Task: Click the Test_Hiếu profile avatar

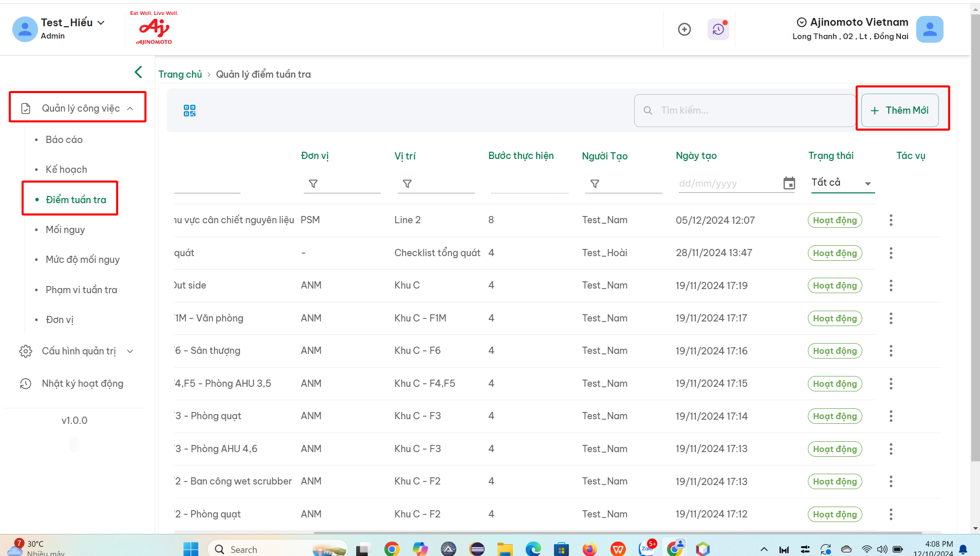Action: coord(25,29)
